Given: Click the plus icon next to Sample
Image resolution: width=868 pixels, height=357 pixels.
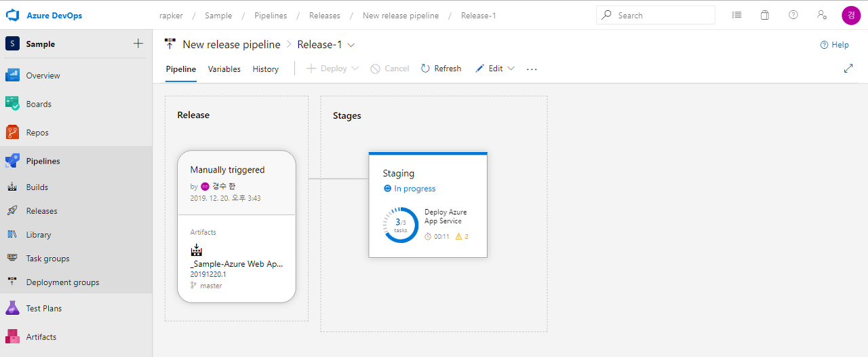Looking at the screenshot, I should [138, 43].
